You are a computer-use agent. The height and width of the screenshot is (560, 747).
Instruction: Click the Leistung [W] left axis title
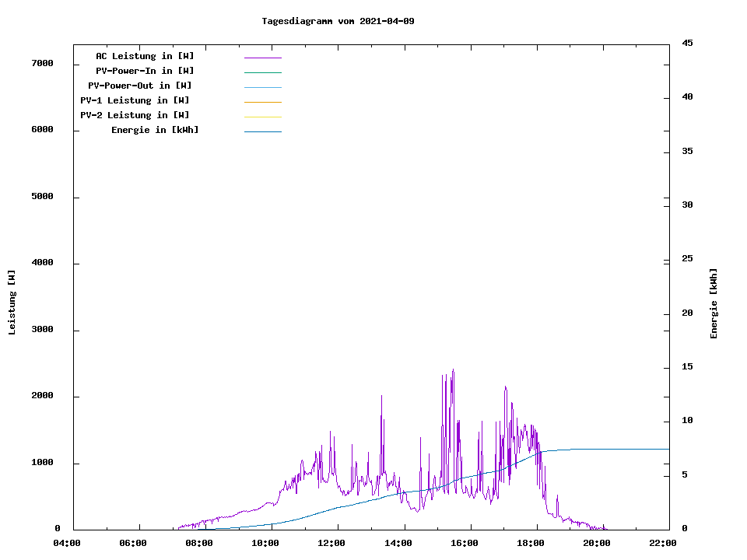coord(12,303)
